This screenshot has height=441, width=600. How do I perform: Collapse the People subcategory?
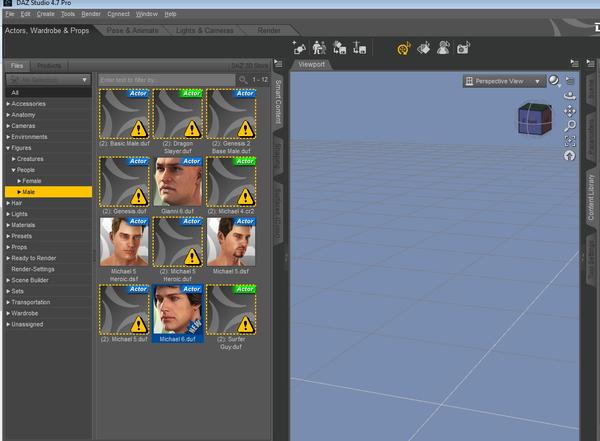click(x=14, y=170)
